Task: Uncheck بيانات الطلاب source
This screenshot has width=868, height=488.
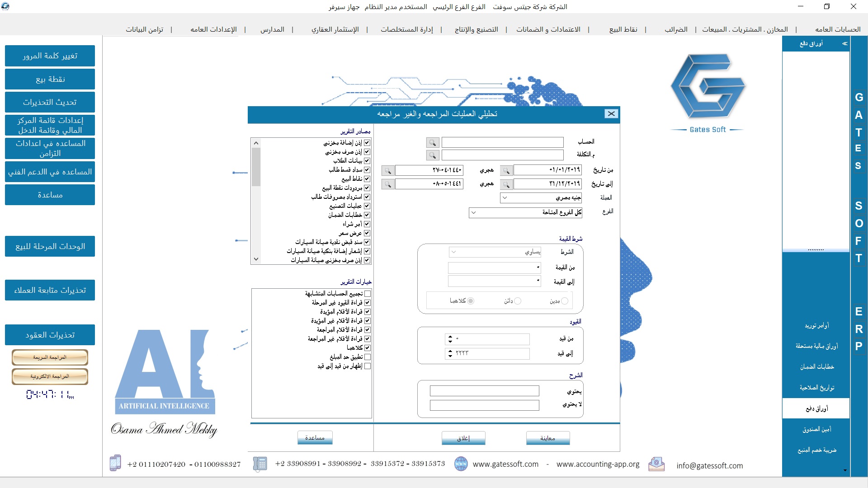Action: click(x=367, y=161)
